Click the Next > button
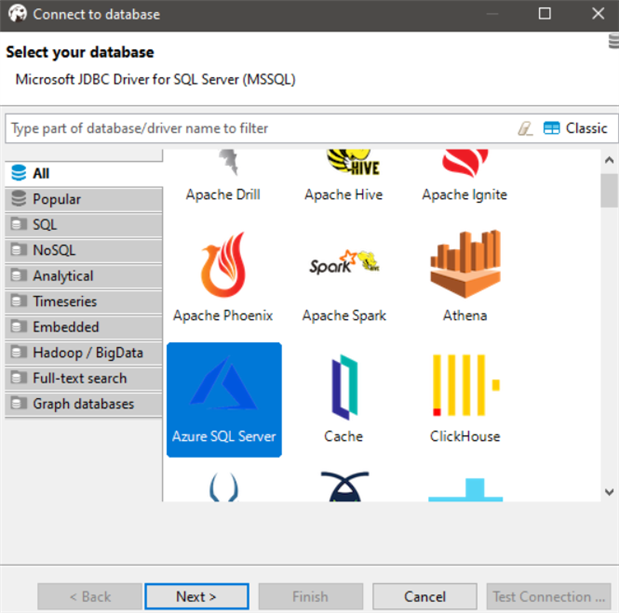 [197, 596]
